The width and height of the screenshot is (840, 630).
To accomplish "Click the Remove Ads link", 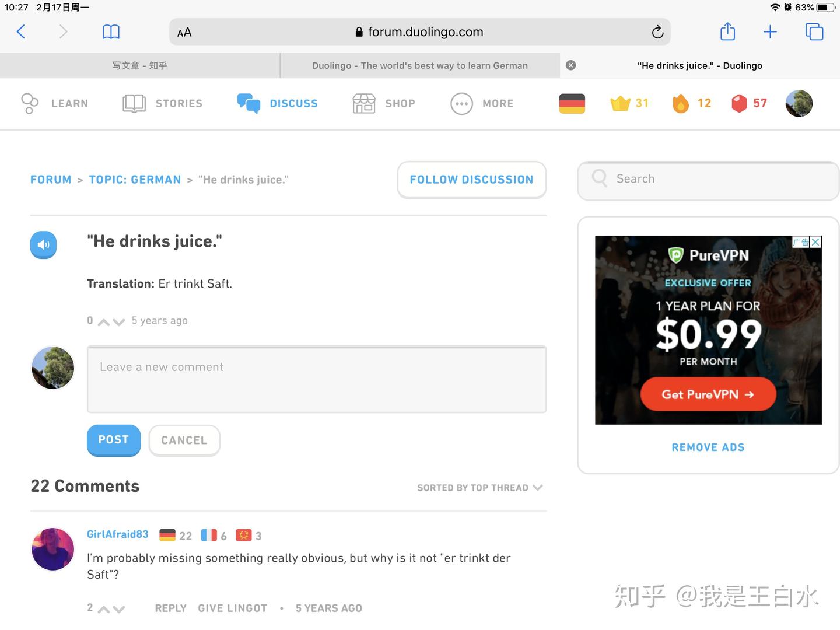I will 708,447.
